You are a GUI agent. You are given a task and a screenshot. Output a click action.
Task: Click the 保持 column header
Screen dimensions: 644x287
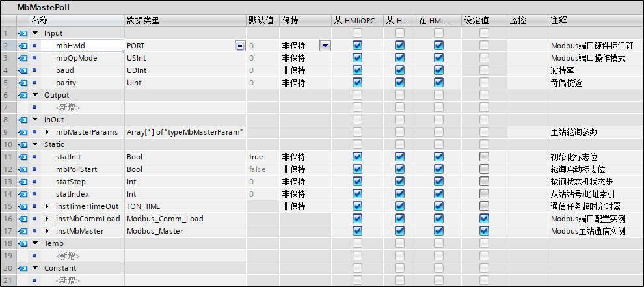pos(306,21)
